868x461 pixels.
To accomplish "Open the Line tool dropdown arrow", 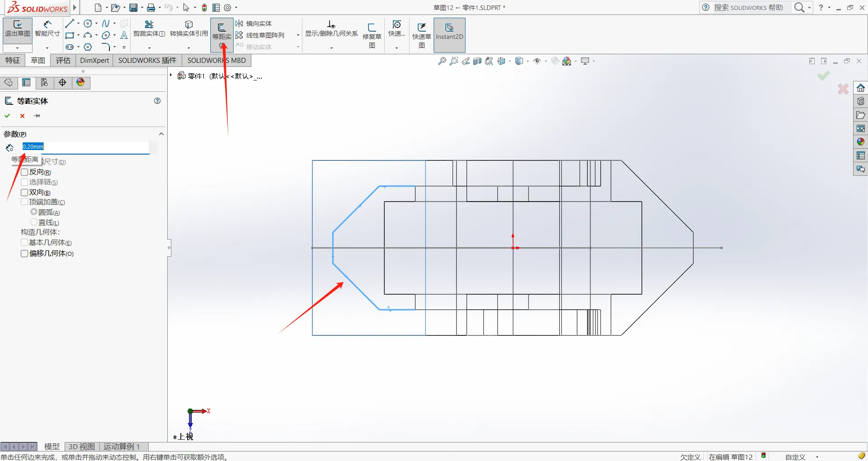I will coord(78,24).
